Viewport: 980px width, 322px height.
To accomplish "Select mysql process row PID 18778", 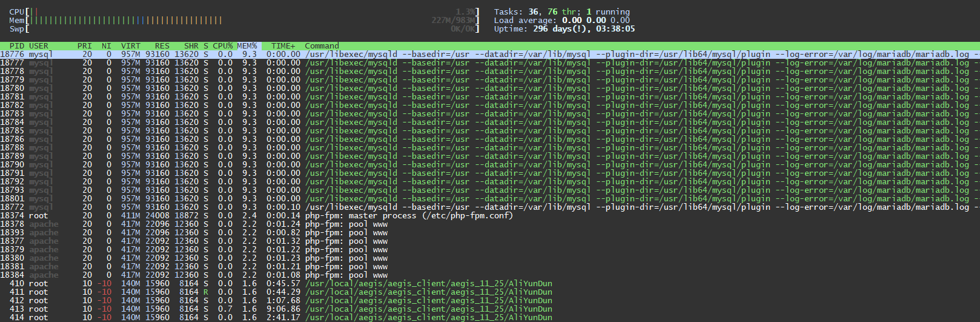I will click(x=490, y=72).
